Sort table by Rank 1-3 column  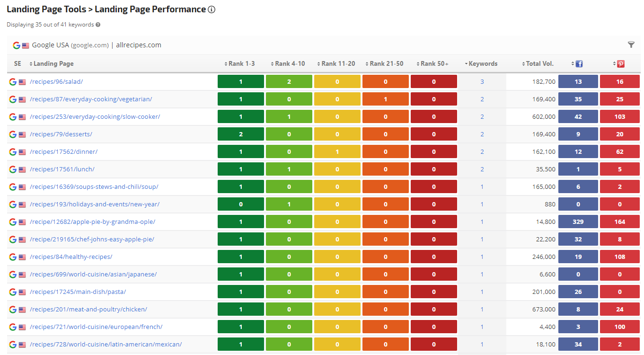click(x=241, y=64)
